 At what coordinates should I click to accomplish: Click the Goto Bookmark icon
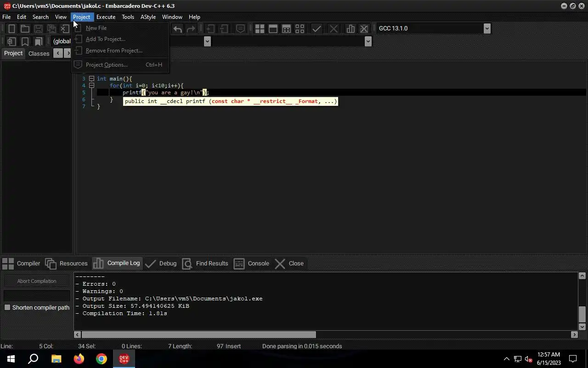[x=38, y=41]
